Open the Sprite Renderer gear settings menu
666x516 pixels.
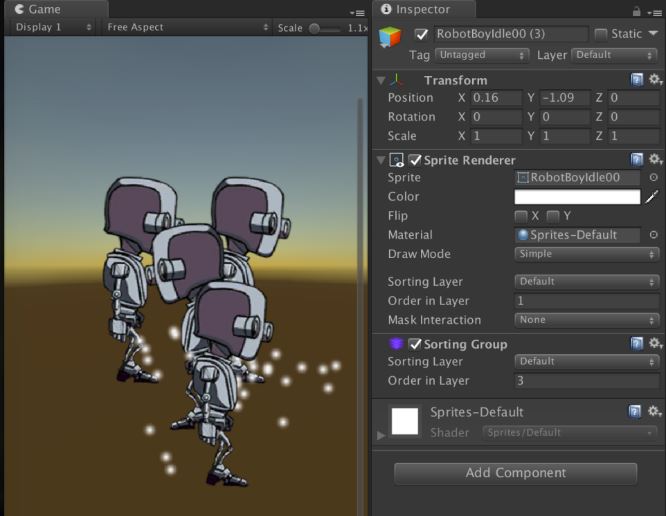[655, 160]
